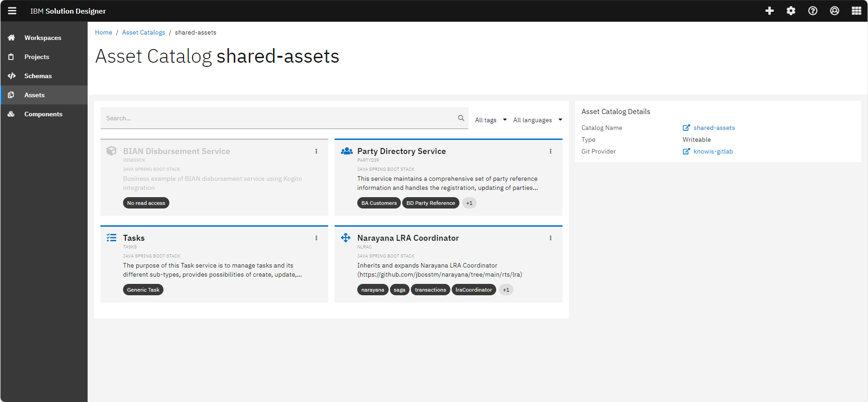868x402 pixels.
Task: Click the PARTYDIR acronym text
Action: coord(368,160)
